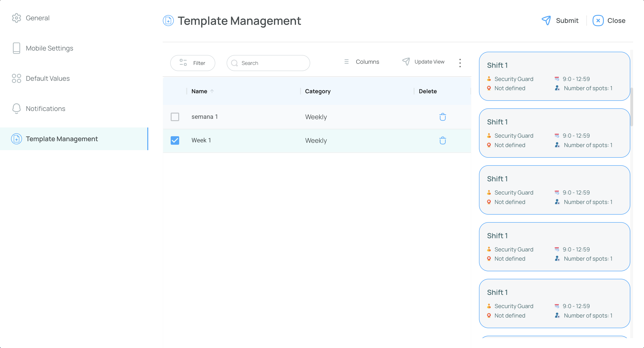Click the Filter sliders icon
This screenshot has width=644, height=348.
(183, 63)
